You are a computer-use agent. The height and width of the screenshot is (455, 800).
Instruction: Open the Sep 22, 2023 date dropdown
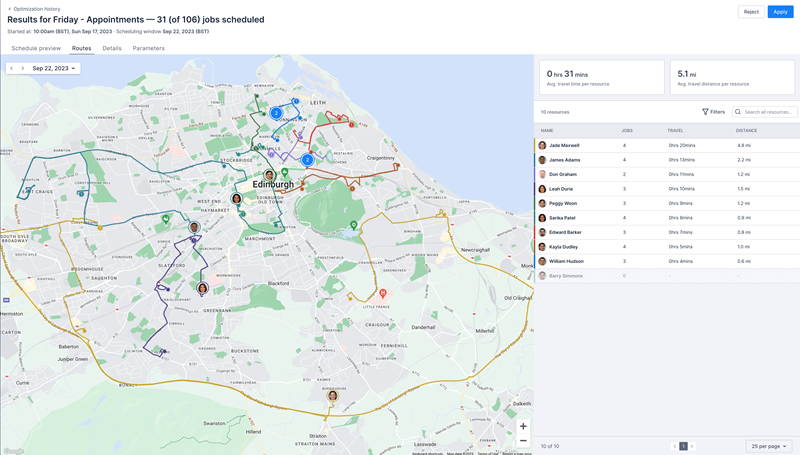click(x=54, y=69)
